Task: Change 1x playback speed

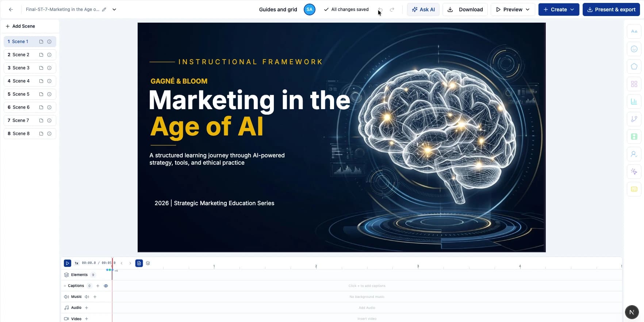Action: 77,263
